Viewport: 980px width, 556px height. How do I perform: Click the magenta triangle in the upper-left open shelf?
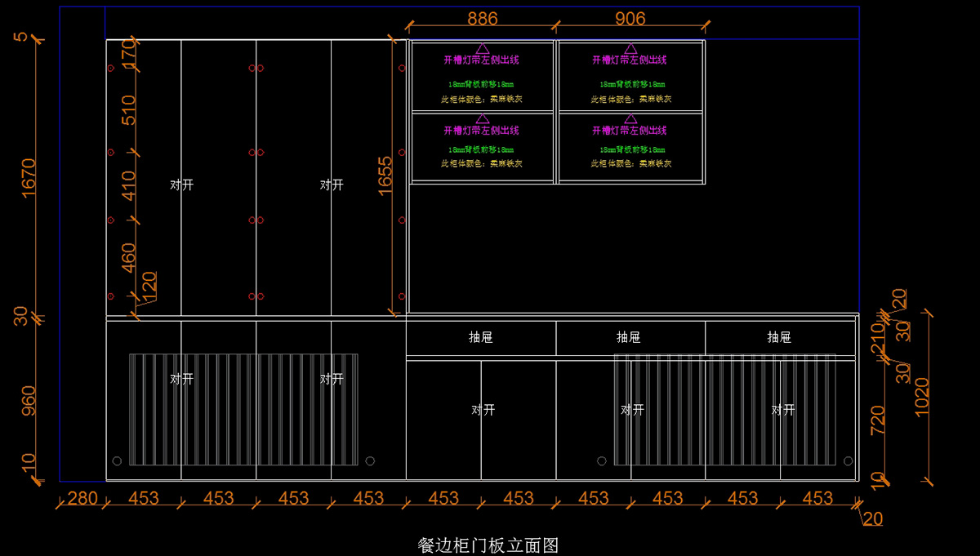pos(482,48)
